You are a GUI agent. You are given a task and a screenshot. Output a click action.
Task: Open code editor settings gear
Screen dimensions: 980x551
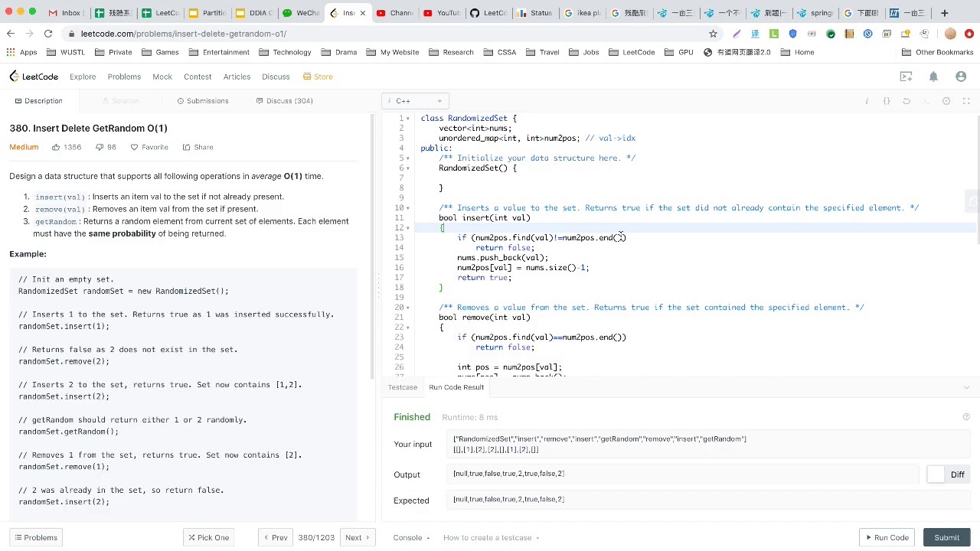(x=946, y=101)
